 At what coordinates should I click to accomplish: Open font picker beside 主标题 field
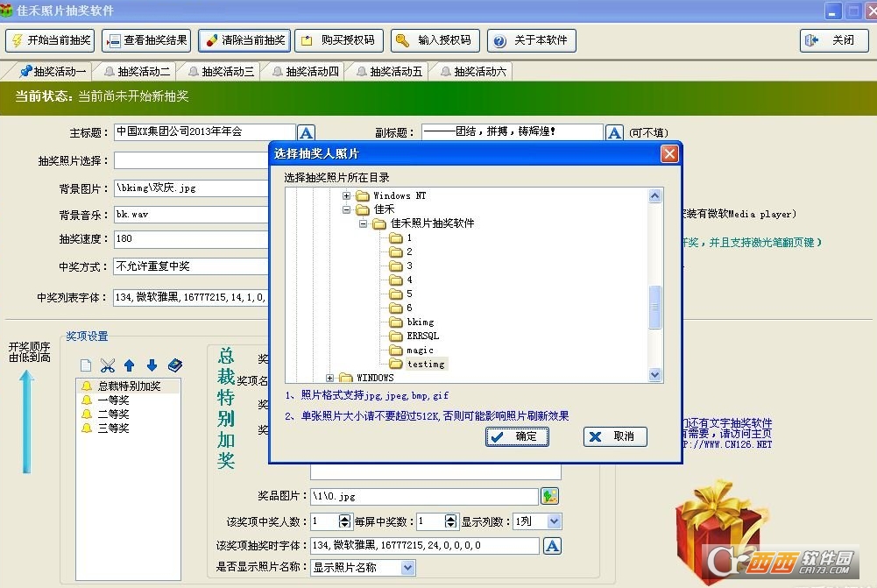click(306, 132)
